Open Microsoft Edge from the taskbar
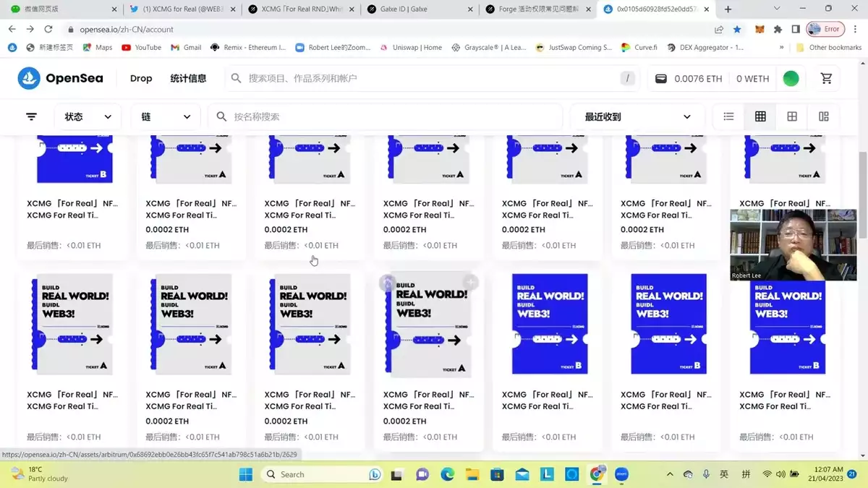The height and width of the screenshot is (488, 868). pyautogui.click(x=447, y=474)
